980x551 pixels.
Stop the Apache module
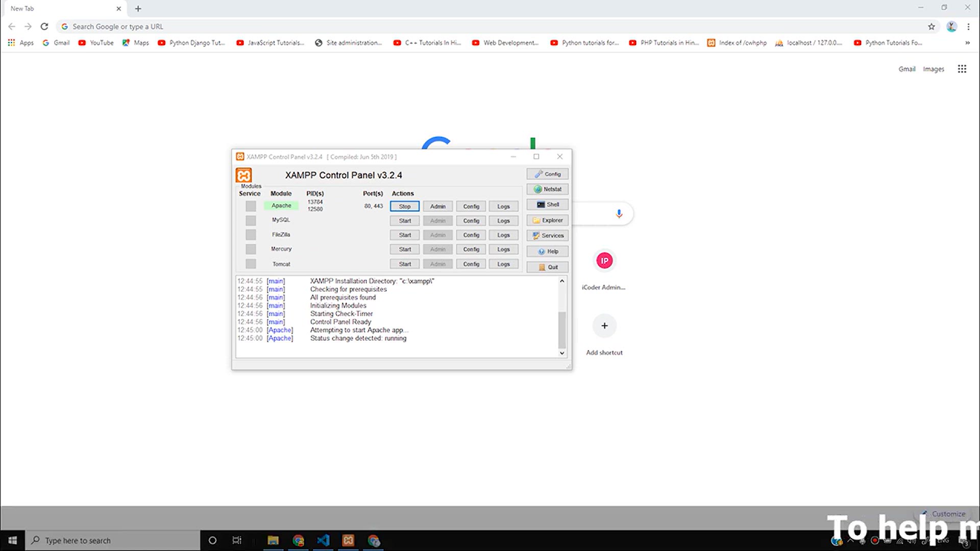tap(405, 207)
